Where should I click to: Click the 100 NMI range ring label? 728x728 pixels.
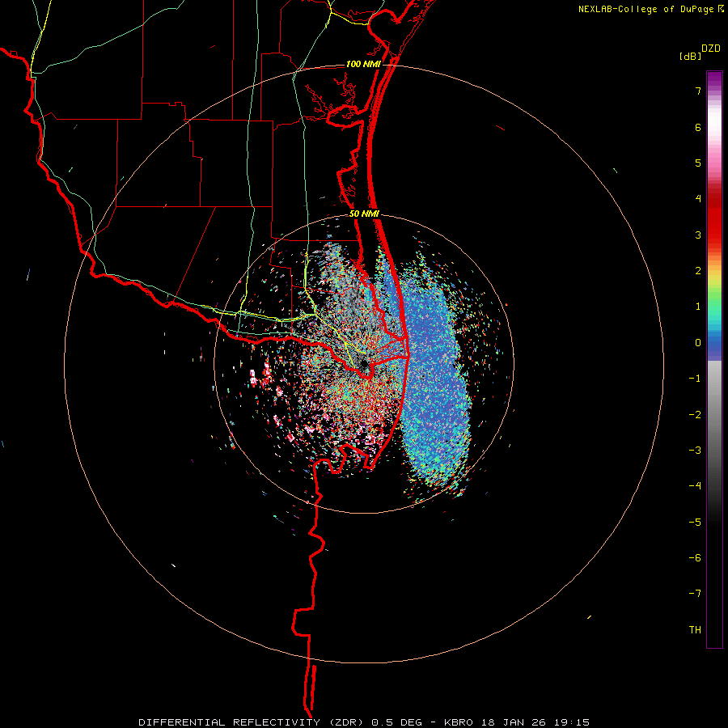(363, 64)
